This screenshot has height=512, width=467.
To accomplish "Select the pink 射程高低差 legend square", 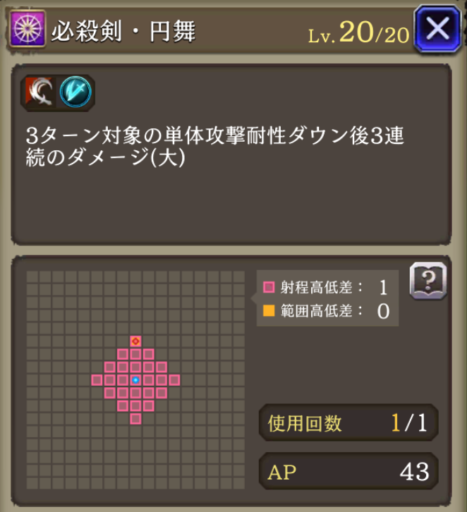I will tap(269, 287).
